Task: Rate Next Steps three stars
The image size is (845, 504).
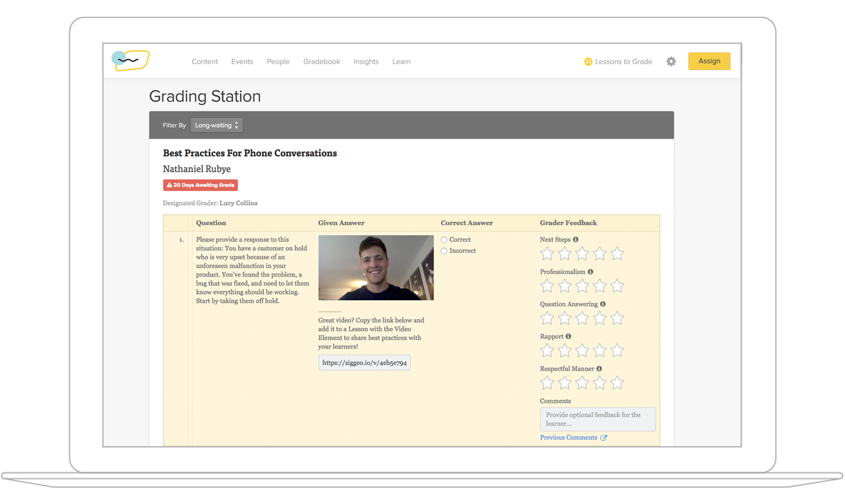Action: [582, 254]
